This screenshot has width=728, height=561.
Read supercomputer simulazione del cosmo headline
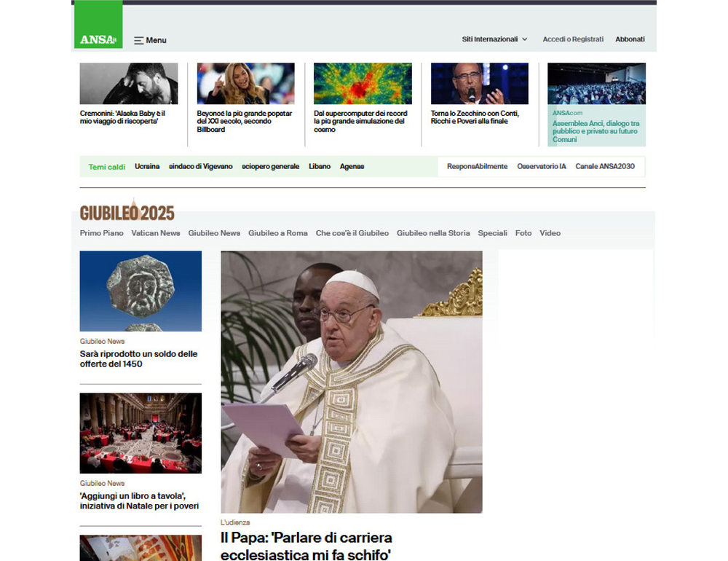pos(360,122)
